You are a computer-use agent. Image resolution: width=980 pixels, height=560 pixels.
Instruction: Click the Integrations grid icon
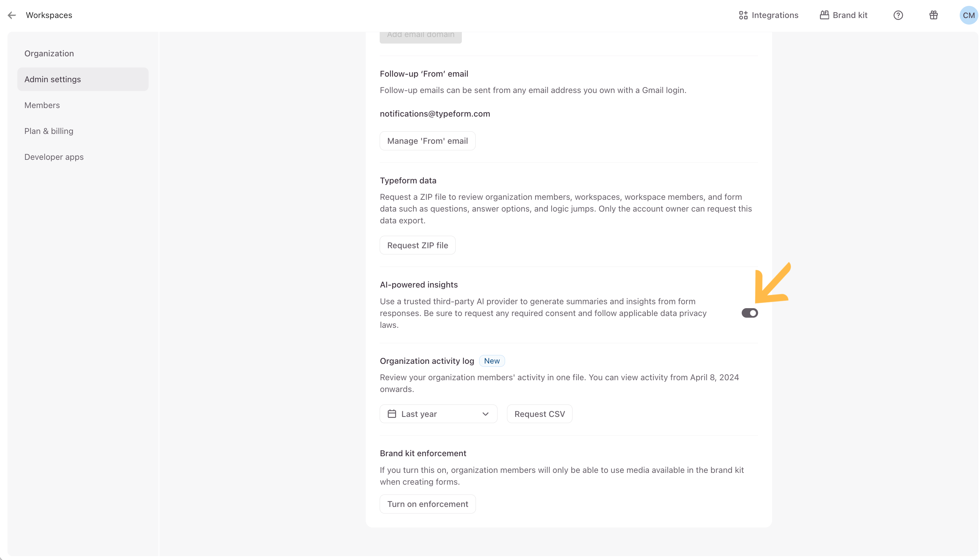[743, 15]
